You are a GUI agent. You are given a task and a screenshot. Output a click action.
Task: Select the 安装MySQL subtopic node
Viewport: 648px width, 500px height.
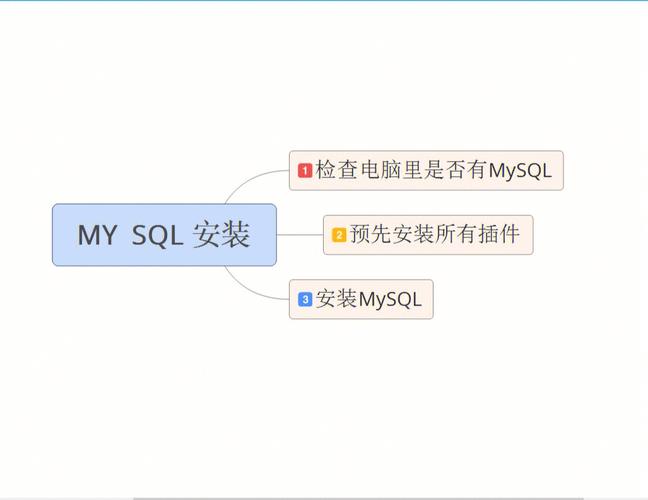point(361,299)
